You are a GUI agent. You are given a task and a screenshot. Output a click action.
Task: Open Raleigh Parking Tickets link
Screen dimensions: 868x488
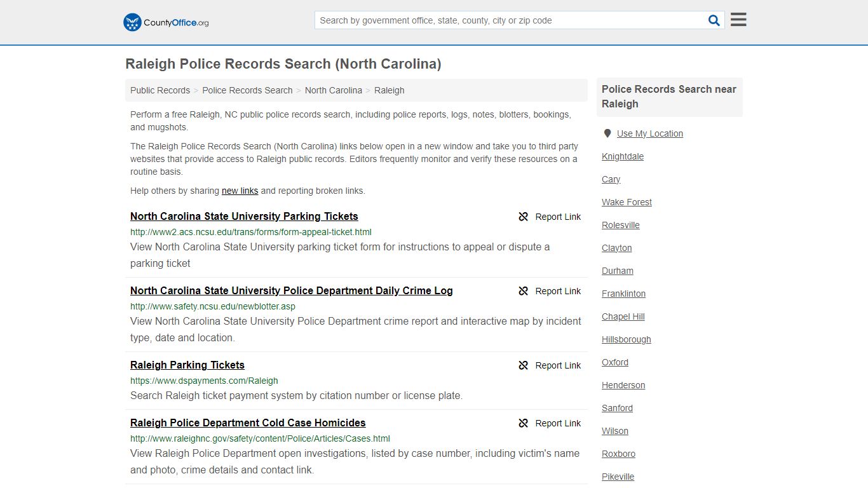(x=187, y=365)
